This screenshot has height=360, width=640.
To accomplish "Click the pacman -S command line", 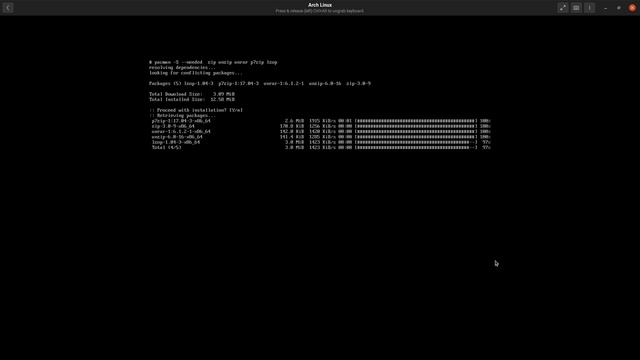I will click(x=213, y=62).
